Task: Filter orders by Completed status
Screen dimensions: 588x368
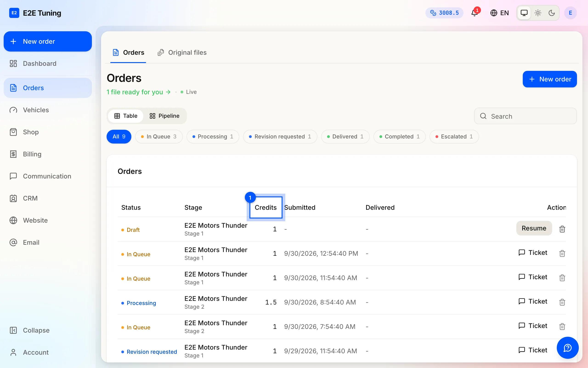Action: click(399, 137)
